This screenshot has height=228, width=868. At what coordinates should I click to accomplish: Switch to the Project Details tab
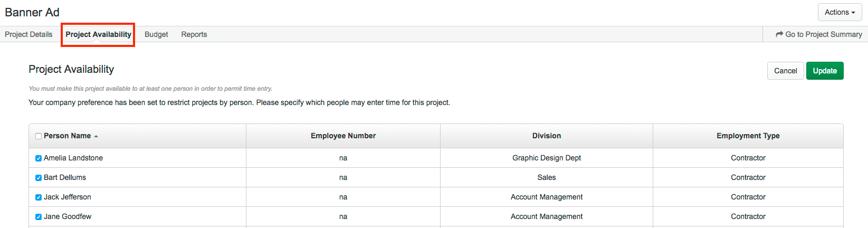point(28,34)
